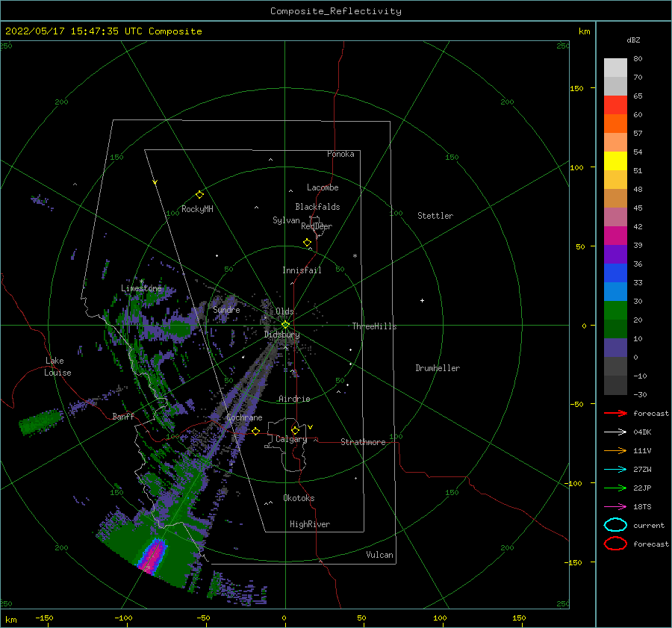Click the red forecast arrow in legend
Image resolution: width=672 pixels, height=628 pixels.
pos(615,413)
